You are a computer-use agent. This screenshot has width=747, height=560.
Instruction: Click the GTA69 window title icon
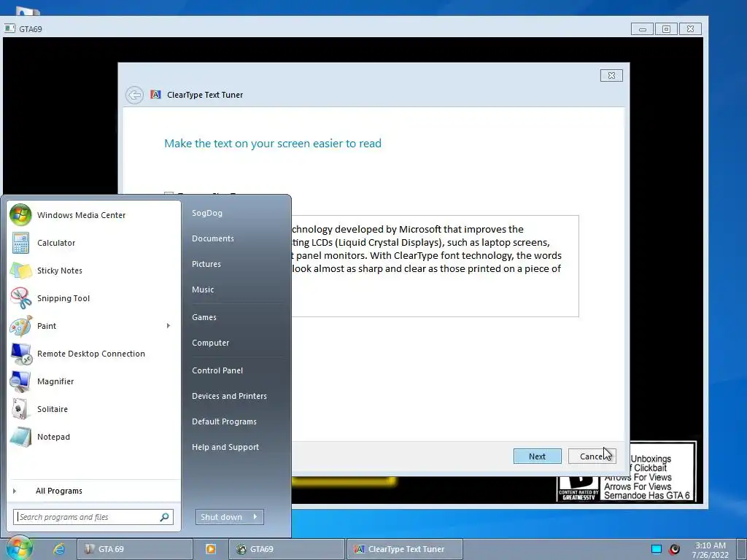click(x=9, y=28)
